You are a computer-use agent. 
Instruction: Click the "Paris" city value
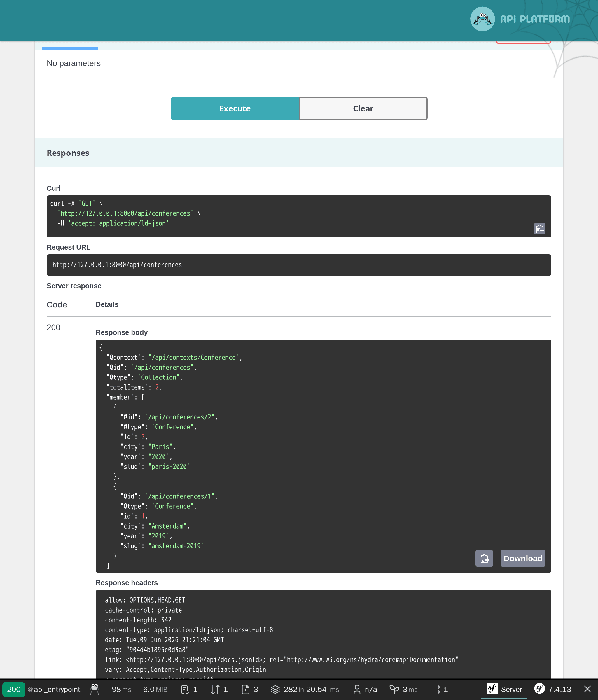tap(160, 447)
